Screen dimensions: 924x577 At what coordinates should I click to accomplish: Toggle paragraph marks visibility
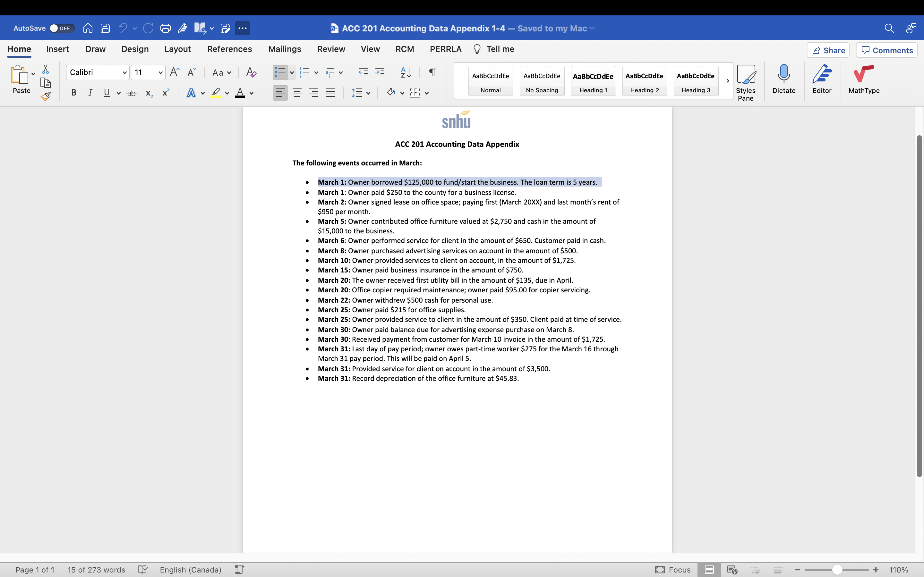pos(432,72)
